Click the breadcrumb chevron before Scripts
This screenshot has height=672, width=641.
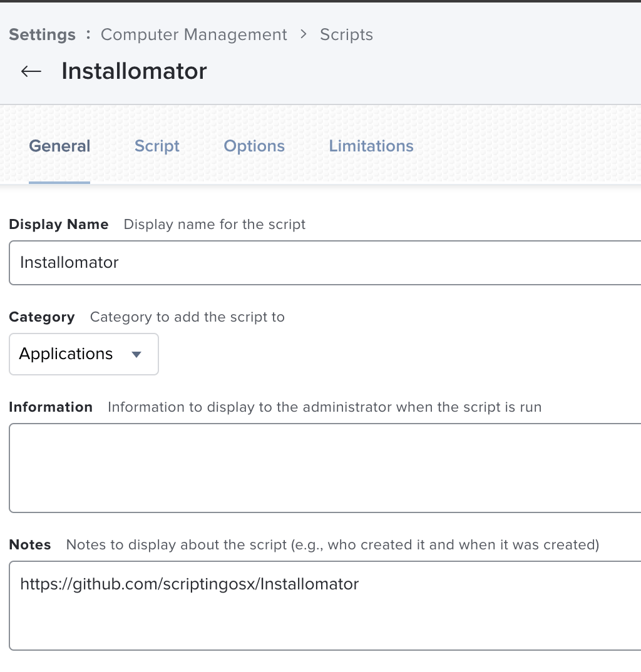(x=304, y=34)
